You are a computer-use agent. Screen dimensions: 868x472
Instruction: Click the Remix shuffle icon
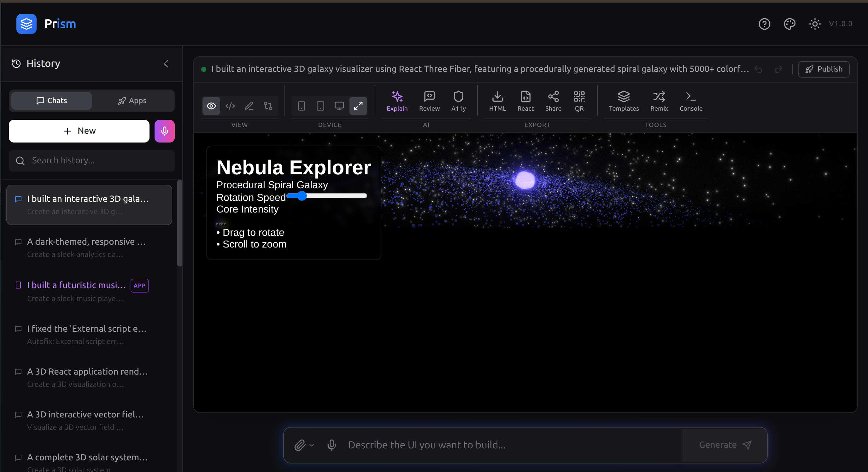[659, 97]
